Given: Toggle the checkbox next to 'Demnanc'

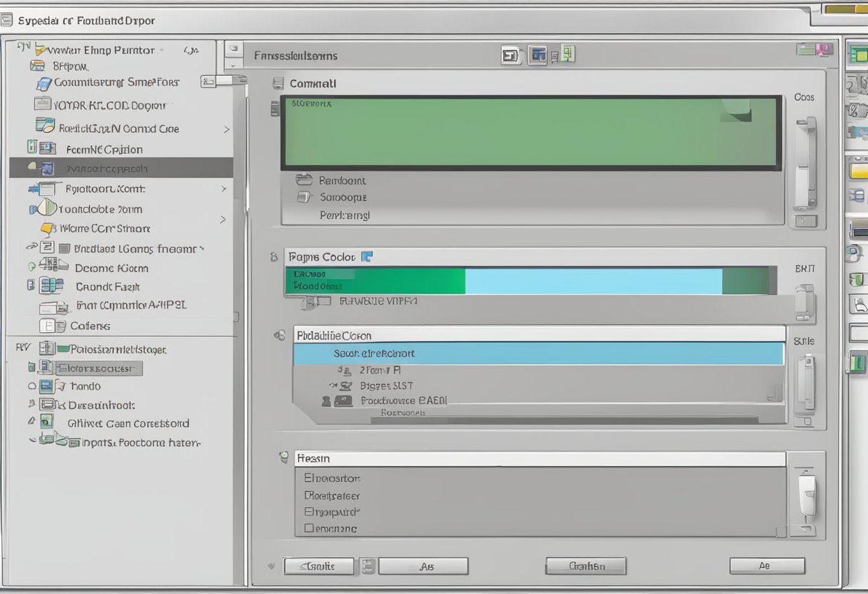Looking at the screenshot, I should point(308,529).
